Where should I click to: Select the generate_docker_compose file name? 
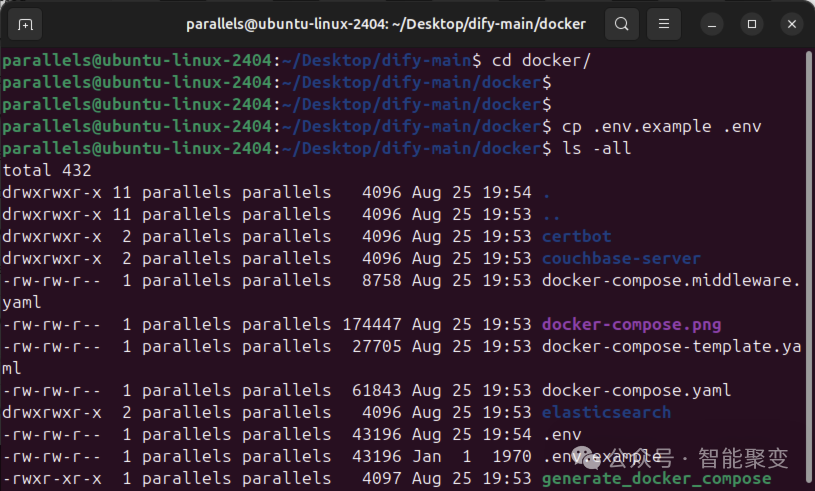(x=656, y=479)
